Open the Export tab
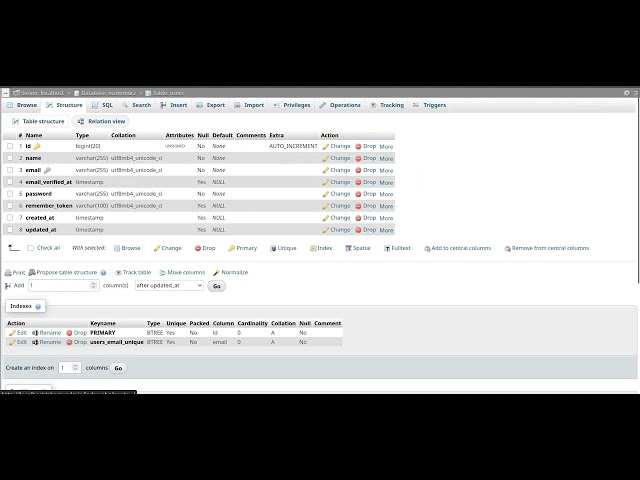Viewport: 640px width, 480px height. (x=211, y=105)
